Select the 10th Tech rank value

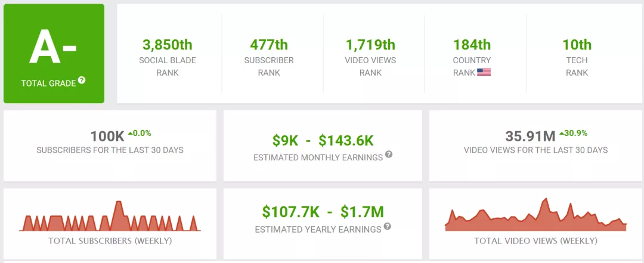tap(577, 44)
